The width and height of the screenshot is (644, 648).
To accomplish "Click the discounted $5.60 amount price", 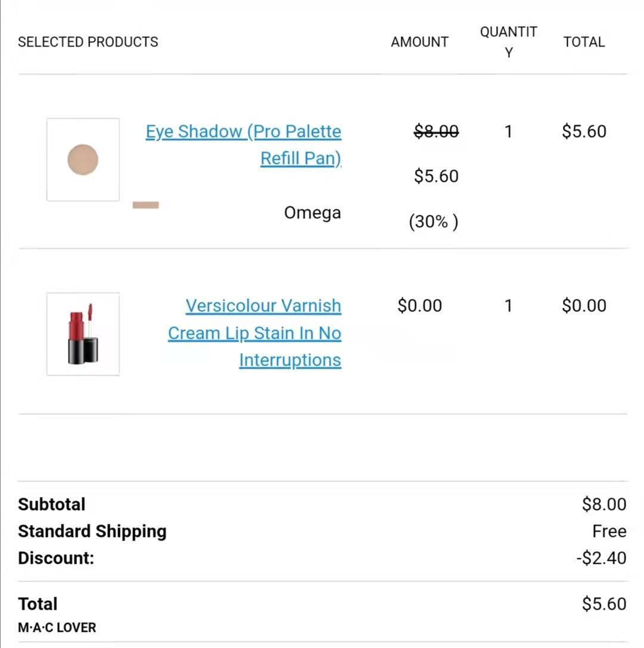I will (x=436, y=176).
